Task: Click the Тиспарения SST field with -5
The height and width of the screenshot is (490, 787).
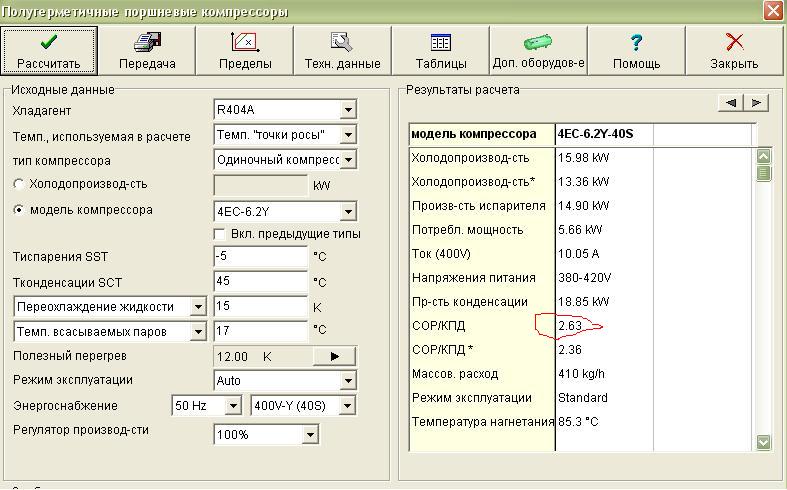Action: (260, 256)
